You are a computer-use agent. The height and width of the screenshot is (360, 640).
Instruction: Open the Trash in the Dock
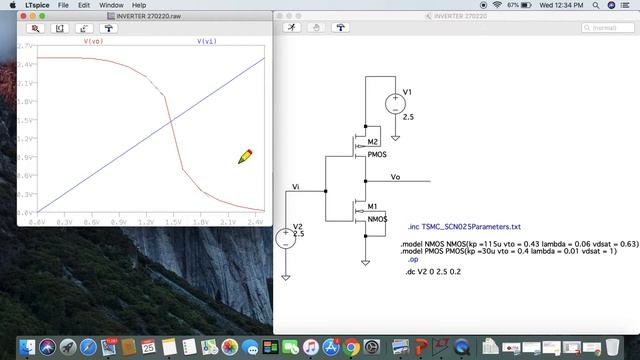pos(612,347)
